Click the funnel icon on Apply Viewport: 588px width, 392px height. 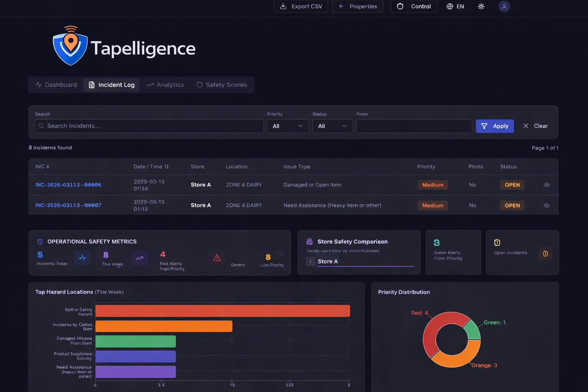(x=484, y=126)
